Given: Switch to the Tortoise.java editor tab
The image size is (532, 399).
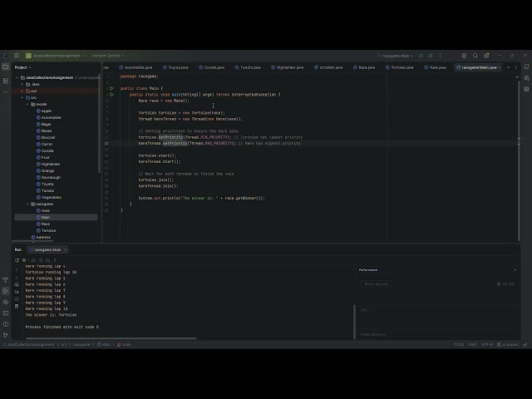Looking at the screenshot, I should (x=400, y=67).
